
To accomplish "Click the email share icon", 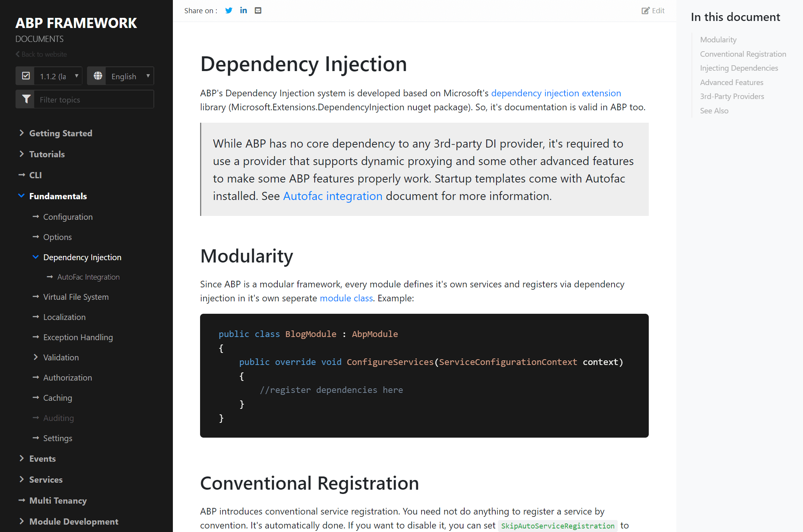I will 258,10.
